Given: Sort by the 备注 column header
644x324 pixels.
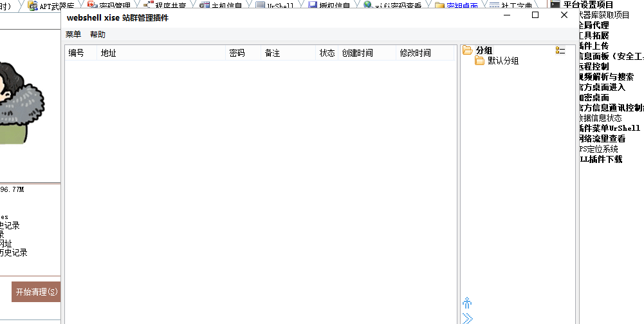Looking at the screenshot, I should 288,53.
